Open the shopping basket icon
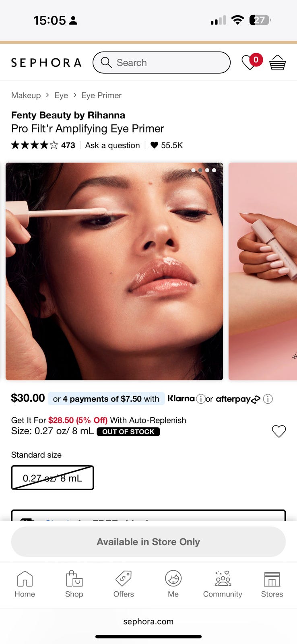This screenshot has width=297, height=644. (277, 63)
